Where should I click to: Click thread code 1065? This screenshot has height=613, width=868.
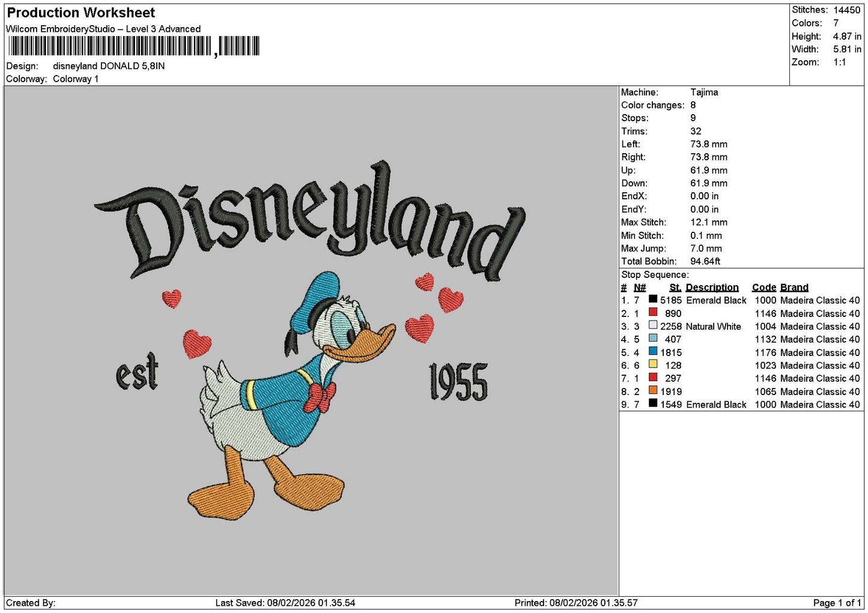[766, 391]
